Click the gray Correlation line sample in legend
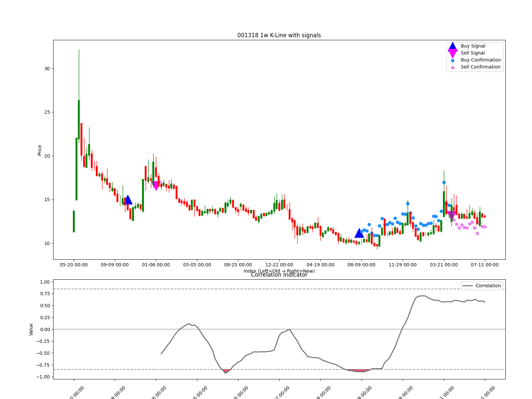 pos(467,286)
